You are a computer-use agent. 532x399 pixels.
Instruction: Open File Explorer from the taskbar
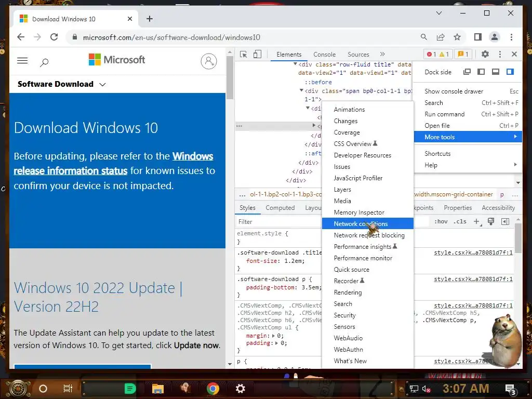pyautogui.click(x=158, y=389)
